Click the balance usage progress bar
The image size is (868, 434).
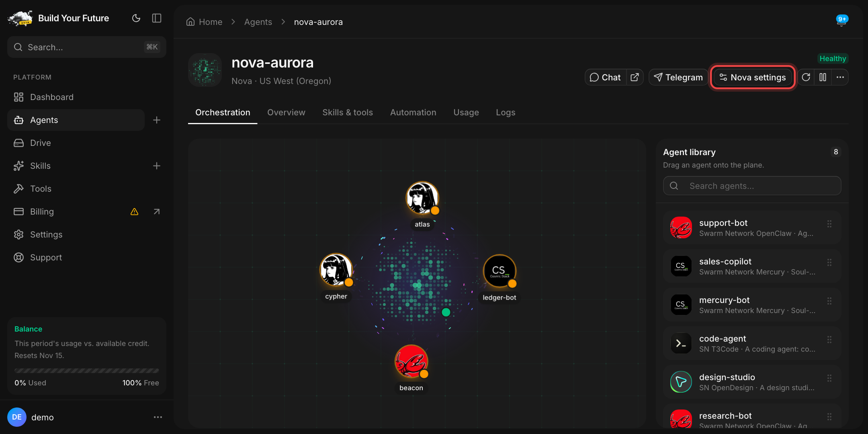87,371
